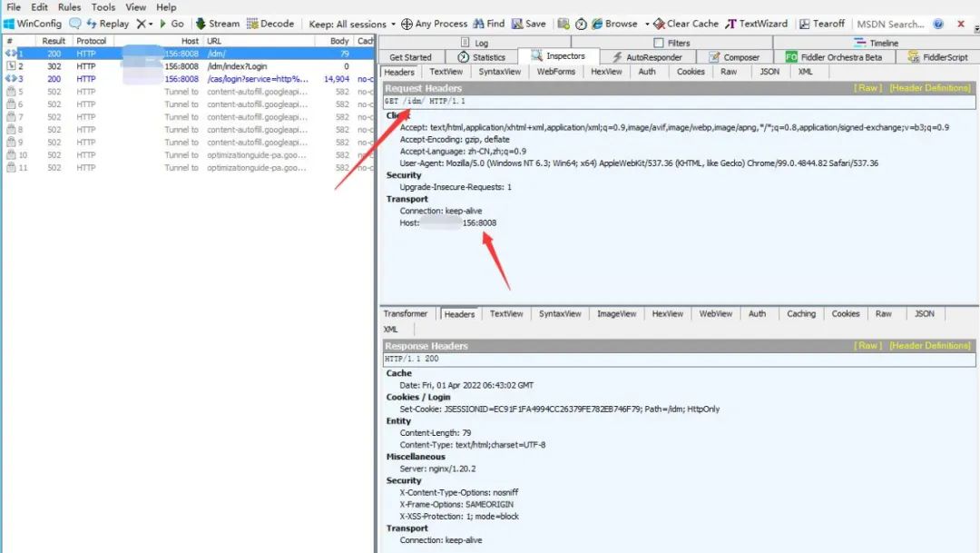Viewport: 980px width, 553px height.
Task: Click the User-Agent header line
Action: click(639, 163)
